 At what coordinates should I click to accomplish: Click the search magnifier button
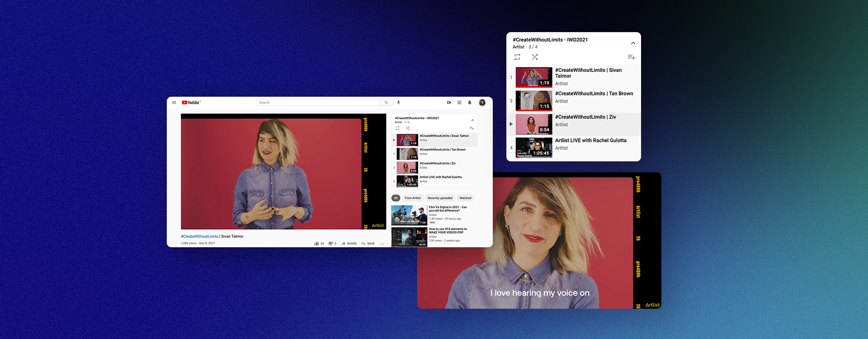[386, 103]
